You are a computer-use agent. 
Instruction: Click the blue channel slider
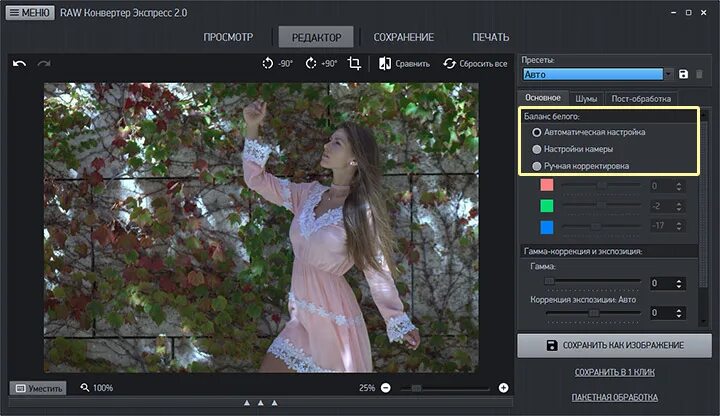[x=601, y=226]
